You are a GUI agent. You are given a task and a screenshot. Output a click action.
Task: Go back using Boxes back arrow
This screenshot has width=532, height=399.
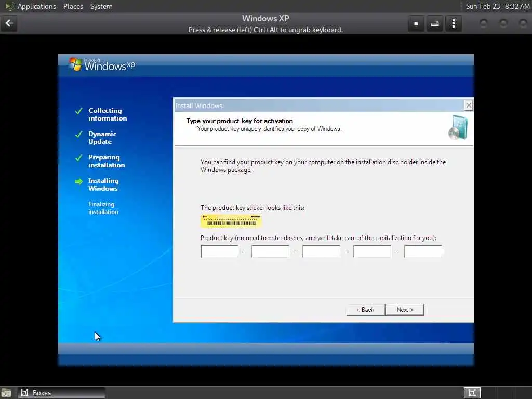[x=9, y=23]
